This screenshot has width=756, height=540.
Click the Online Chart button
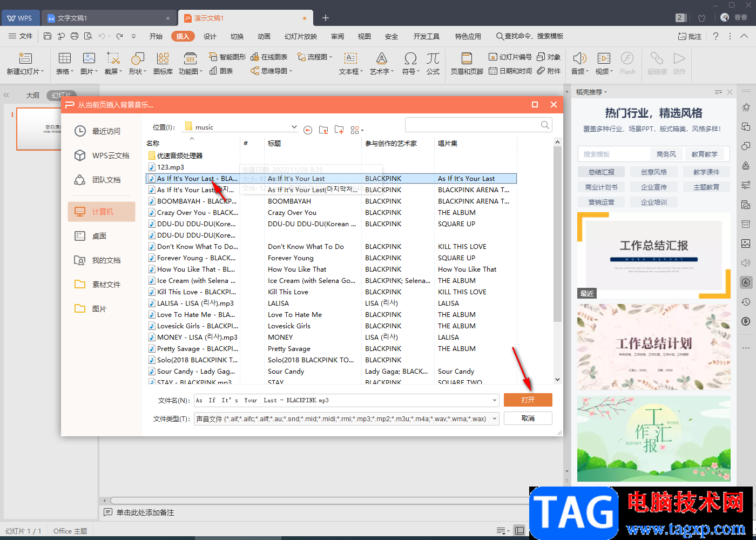point(269,57)
